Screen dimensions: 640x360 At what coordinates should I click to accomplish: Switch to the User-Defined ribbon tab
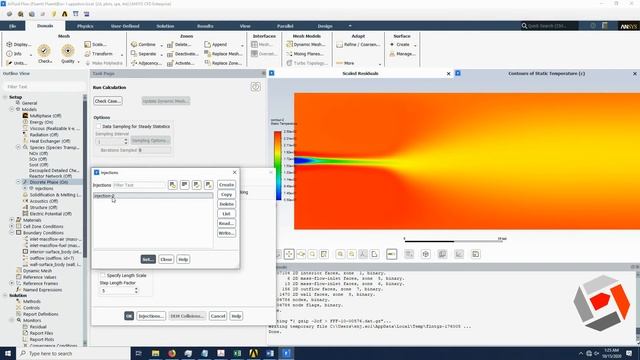click(125, 26)
